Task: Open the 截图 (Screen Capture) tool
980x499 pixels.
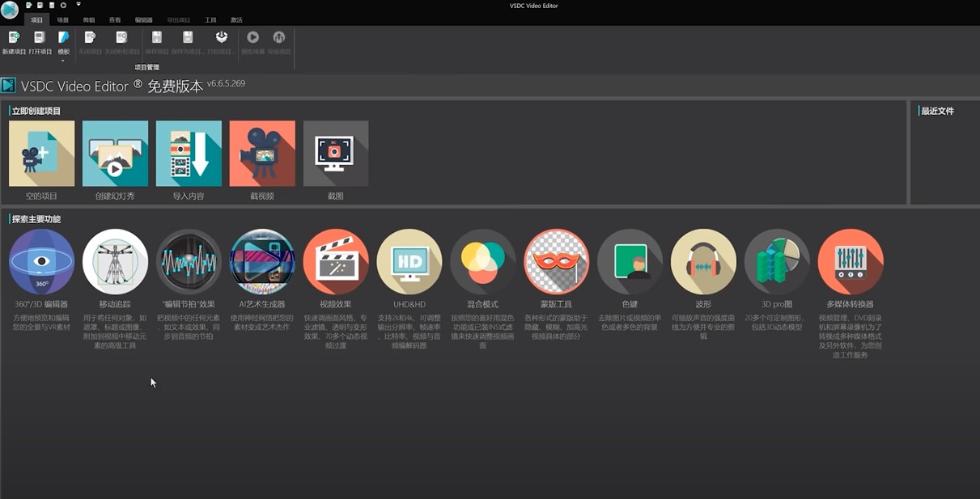Action: pos(336,154)
